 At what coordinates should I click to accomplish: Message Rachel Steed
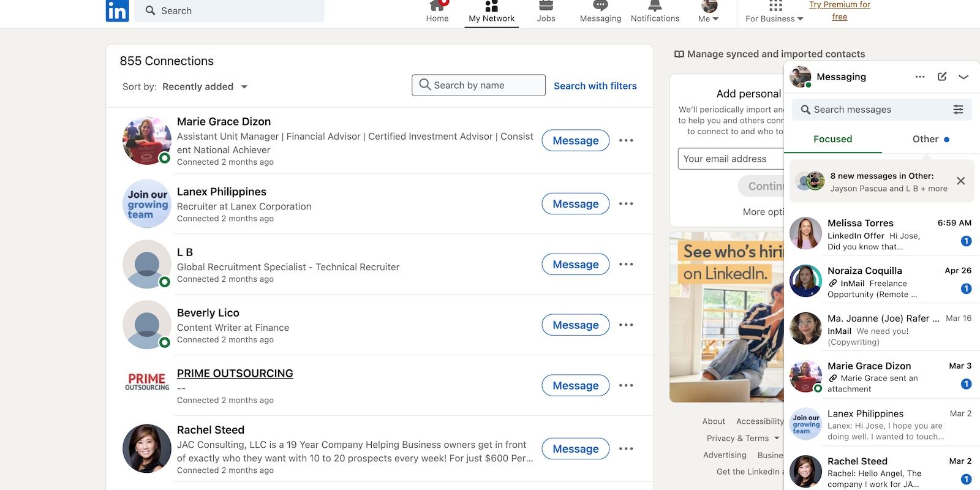[x=575, y=448]
